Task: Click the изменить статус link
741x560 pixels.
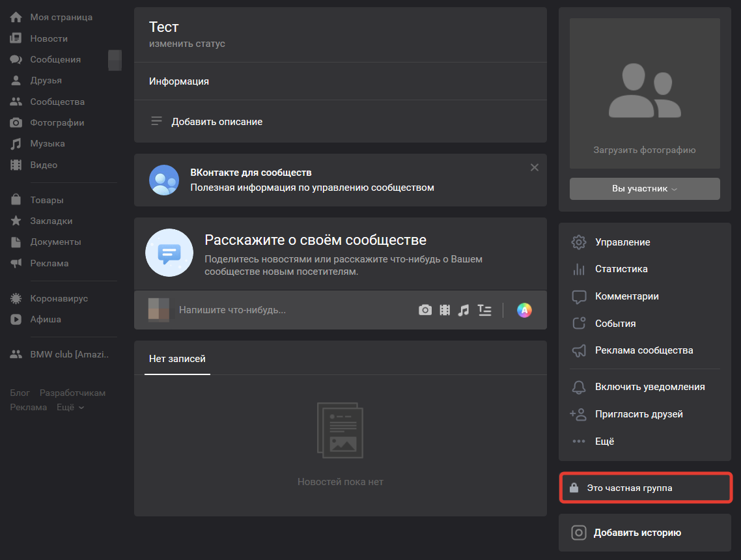Action: pyautogui.click(x=187, y=44)
